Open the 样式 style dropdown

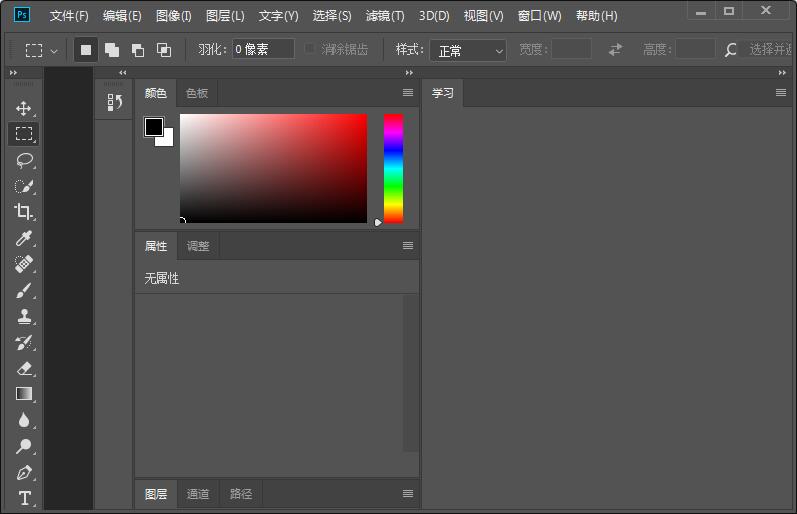[469, 50]
